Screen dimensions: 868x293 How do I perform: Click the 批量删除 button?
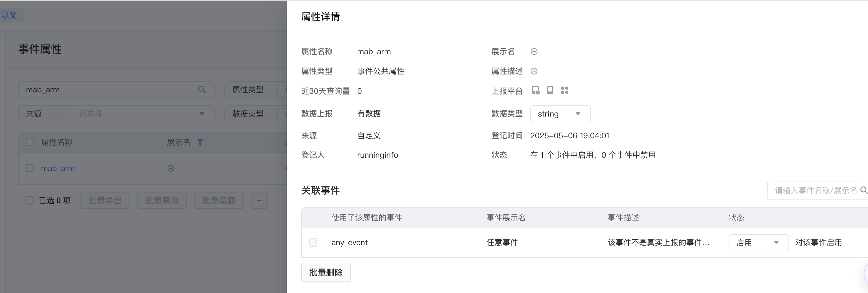[x=326, y=272]
